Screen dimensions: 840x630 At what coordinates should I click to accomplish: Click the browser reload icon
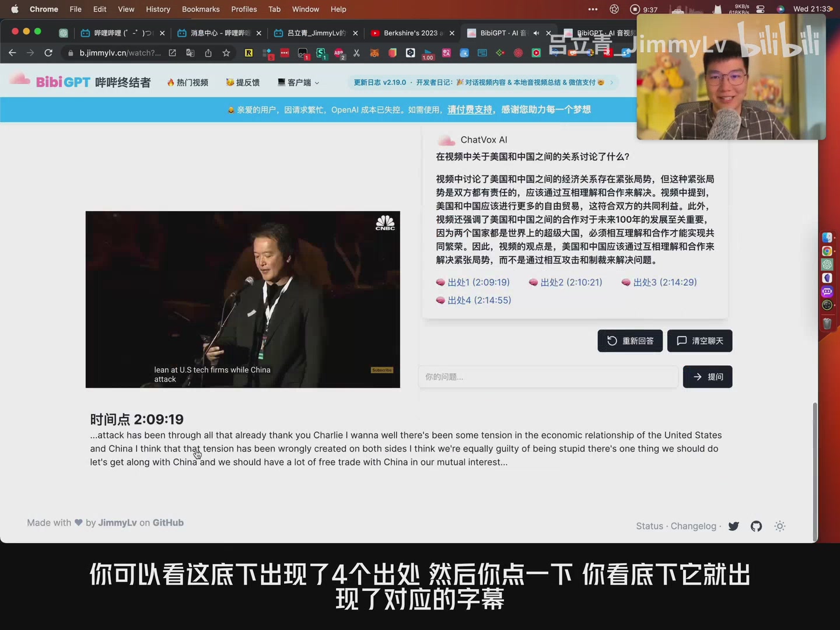(48, 53)
